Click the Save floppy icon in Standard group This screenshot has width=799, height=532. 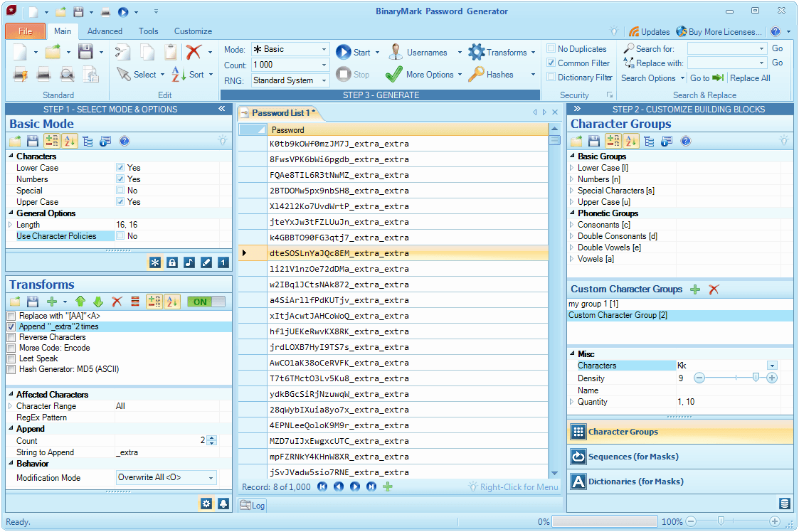[x=85, y=52]
